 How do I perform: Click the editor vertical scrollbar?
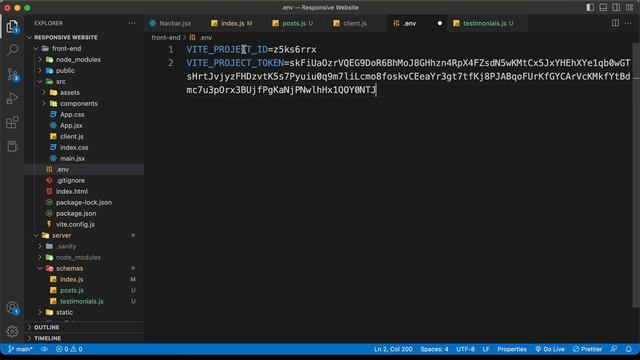[636, 176]
